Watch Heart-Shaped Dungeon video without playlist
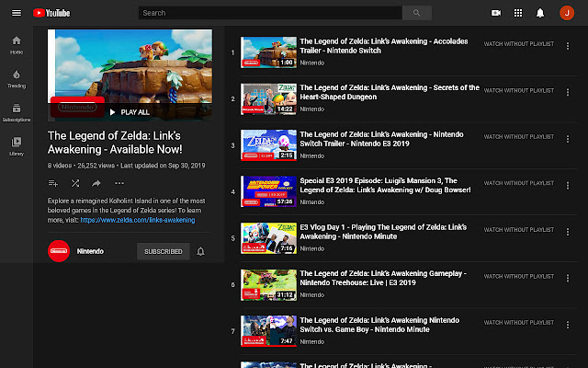Screen dimensions: 588x368 (x=518, y=90)
